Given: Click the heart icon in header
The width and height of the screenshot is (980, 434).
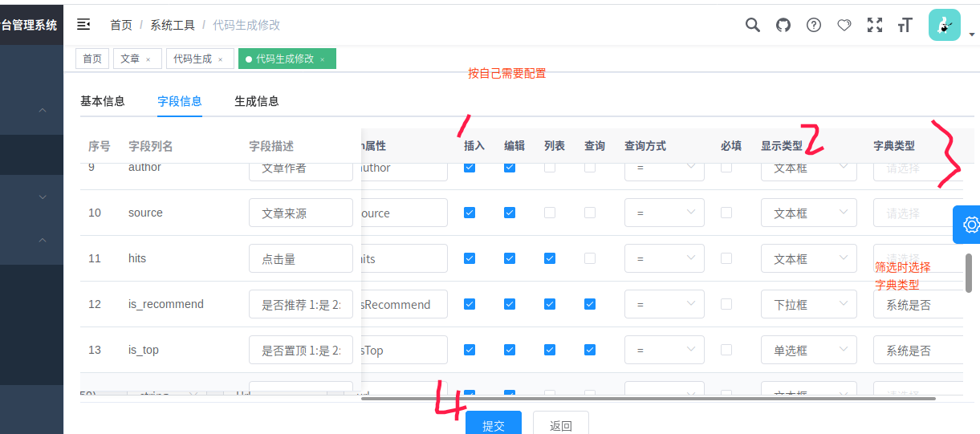Looking at the screenshot, I should (844, 25).
